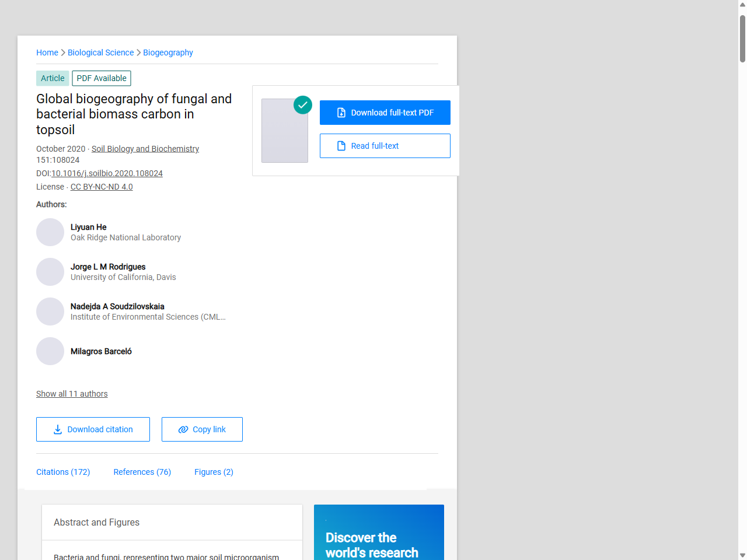The image size is (747, 560).
Task: Click Liyuan He's avatar
Action: (50, 232)
